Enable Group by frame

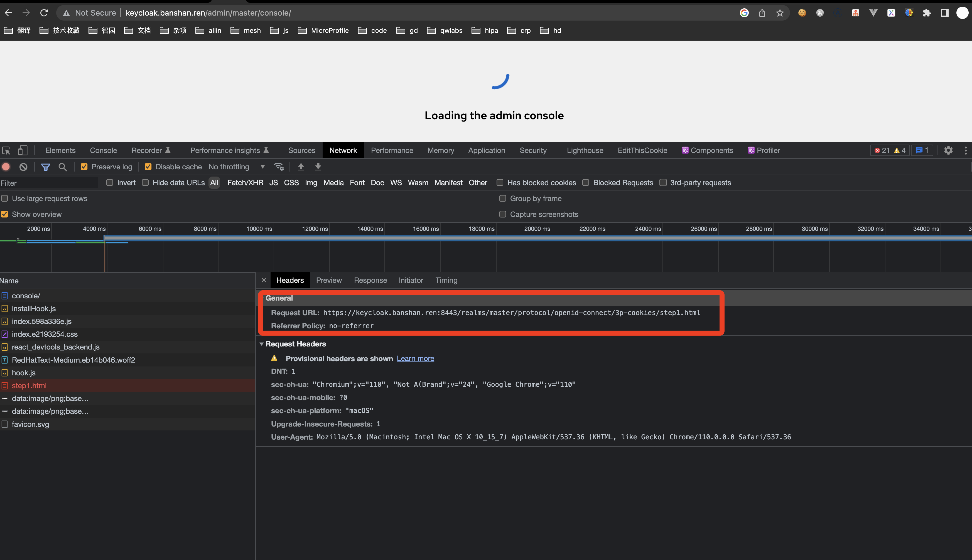(502, 199)
